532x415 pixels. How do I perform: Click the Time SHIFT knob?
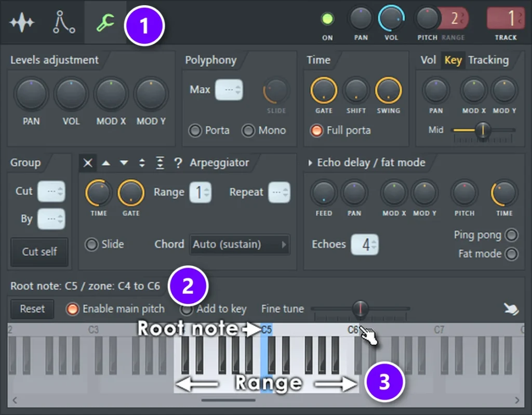pyautogui.click(x=356, y=90)
